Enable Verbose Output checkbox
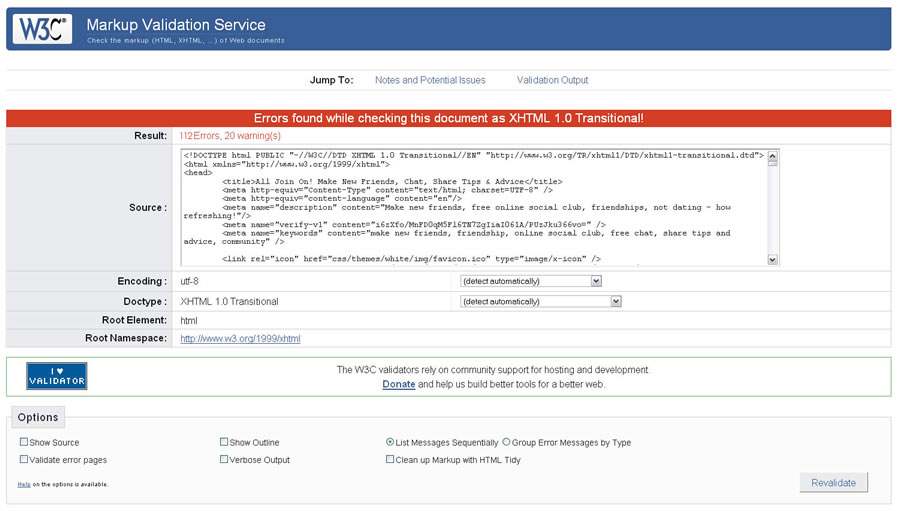 [224, 460]
